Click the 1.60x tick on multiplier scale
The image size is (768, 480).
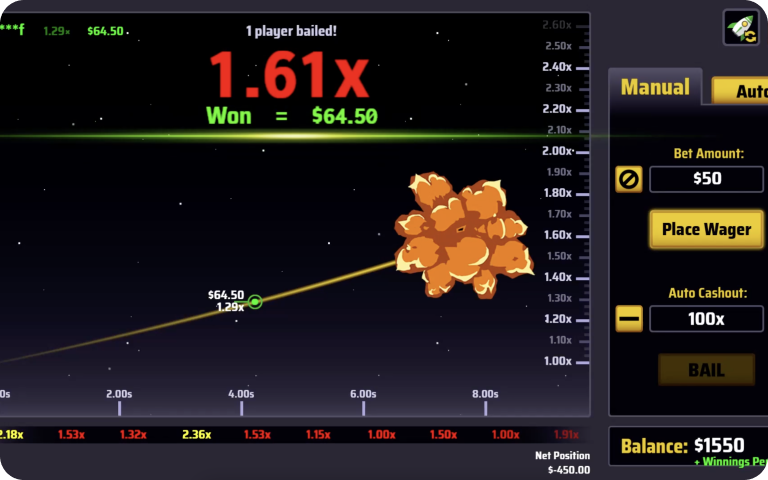(x=558, y=235)
